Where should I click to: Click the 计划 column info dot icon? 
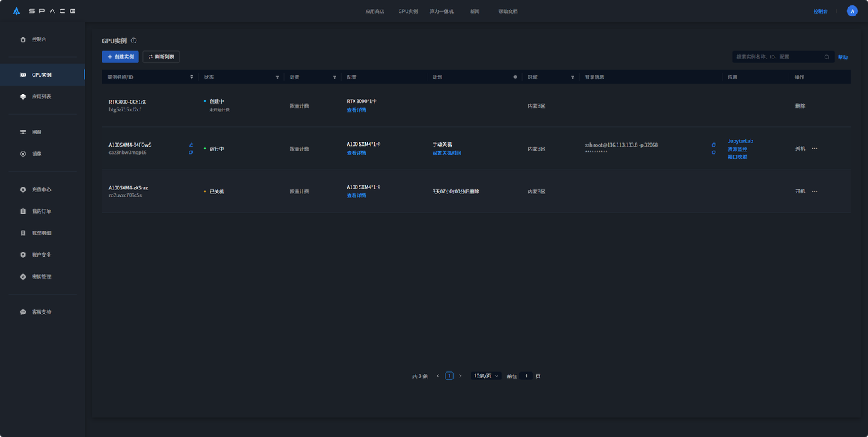pyautogui.click(x=515, y=77)
